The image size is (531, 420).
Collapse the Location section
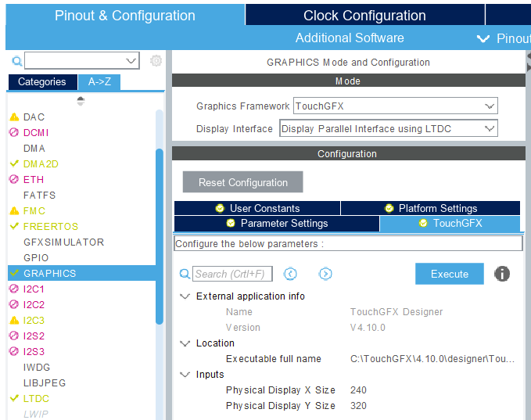pos(185,343)
